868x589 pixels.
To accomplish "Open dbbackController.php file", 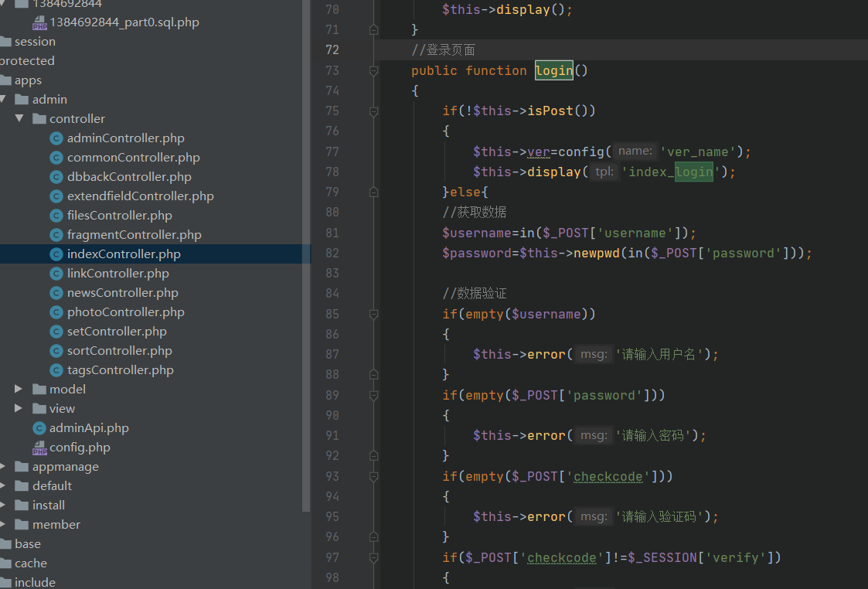I will point(129,176).
